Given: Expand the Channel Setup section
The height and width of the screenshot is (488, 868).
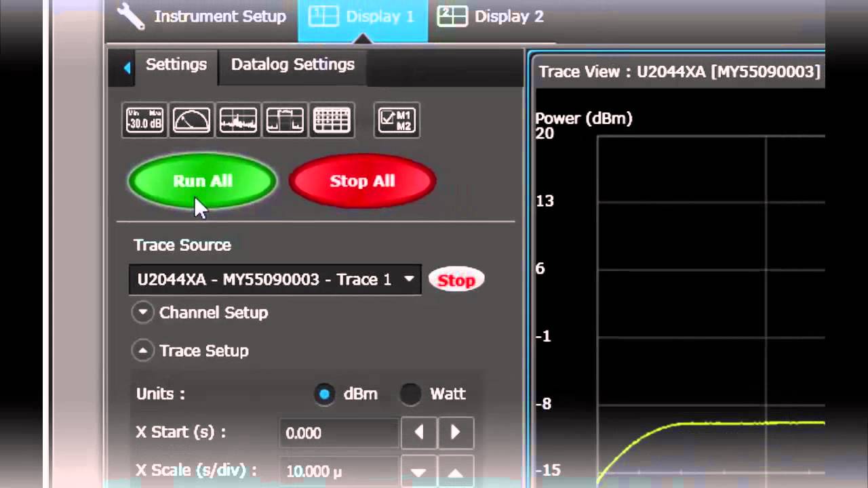Looking at the screenshot, I should point(143,312).
